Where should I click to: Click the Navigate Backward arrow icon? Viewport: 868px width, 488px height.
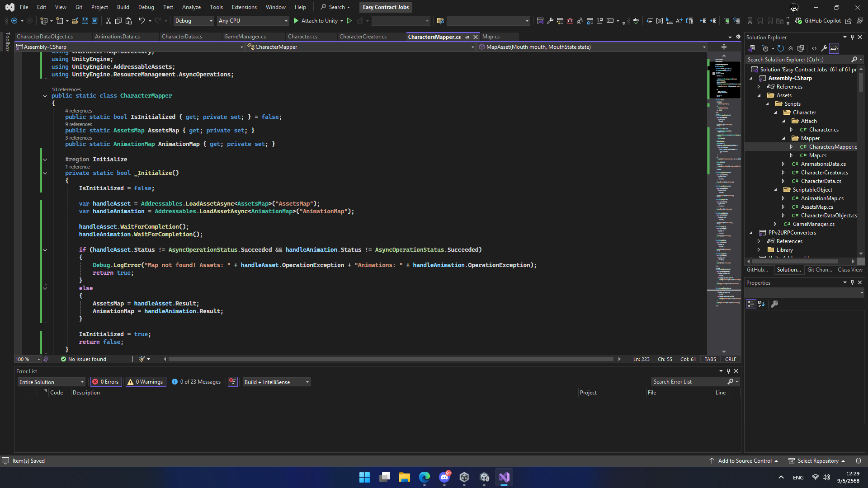[x=14, y=21]
